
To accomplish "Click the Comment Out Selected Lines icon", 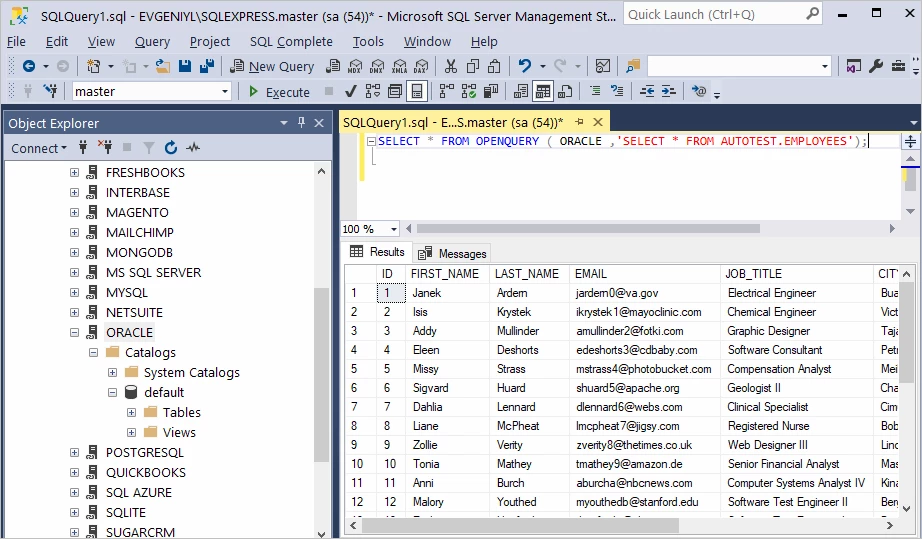I will tap(595, 91).
